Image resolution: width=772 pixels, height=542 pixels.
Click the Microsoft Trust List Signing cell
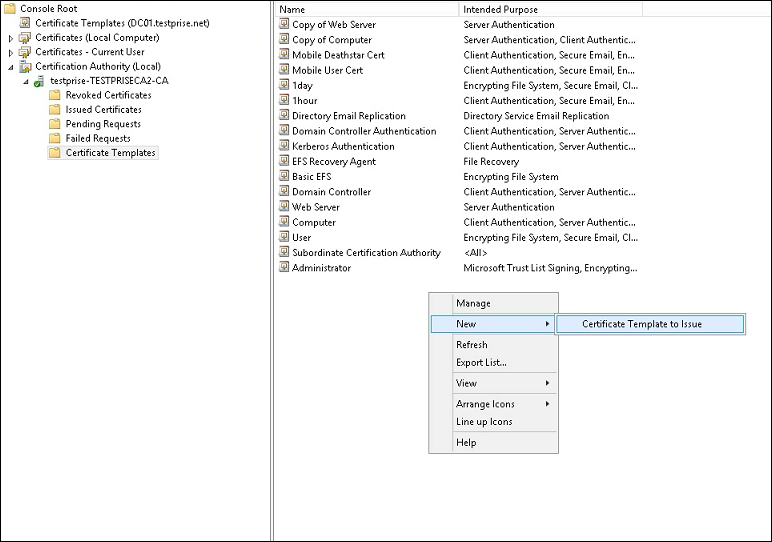coord(550,268)
